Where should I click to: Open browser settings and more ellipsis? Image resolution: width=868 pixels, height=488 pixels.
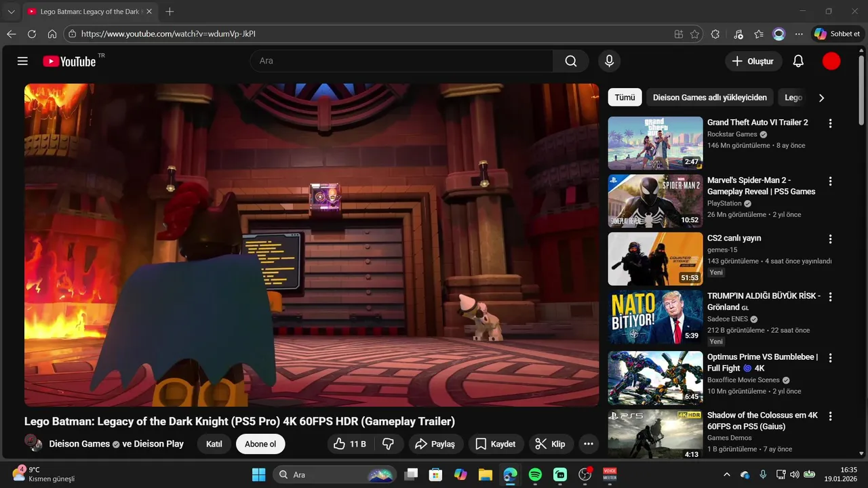(x=799, y=34)
